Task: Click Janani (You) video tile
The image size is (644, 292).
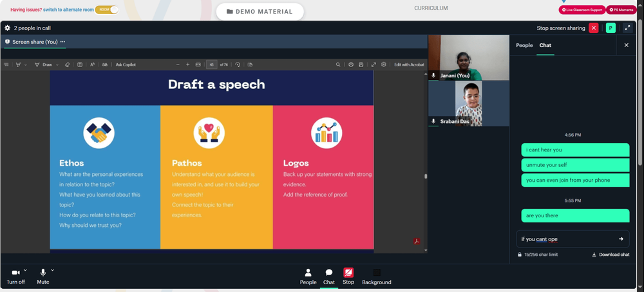Action: point(469,57)
